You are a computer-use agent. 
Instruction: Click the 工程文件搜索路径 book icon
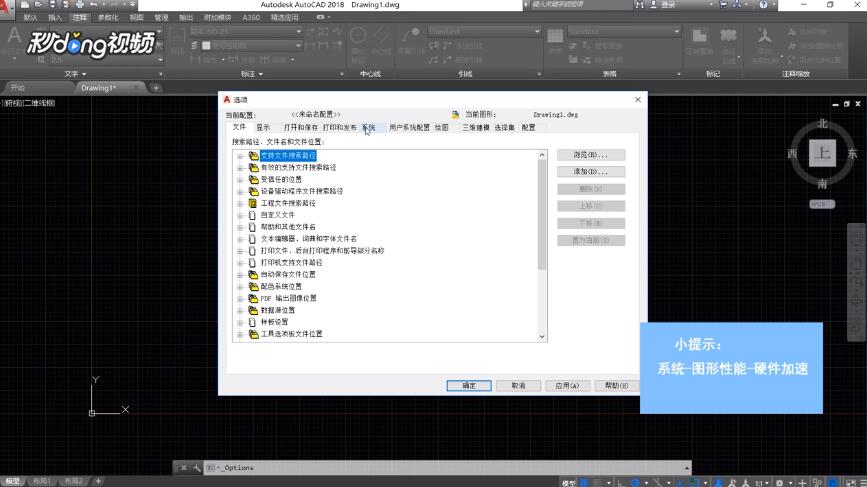(253, 203)
